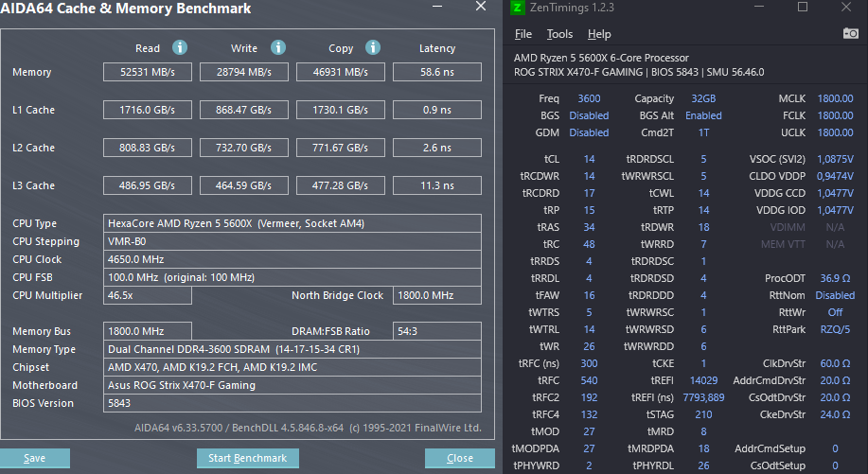Click the MCLK value 1800.00

point(835,98)
